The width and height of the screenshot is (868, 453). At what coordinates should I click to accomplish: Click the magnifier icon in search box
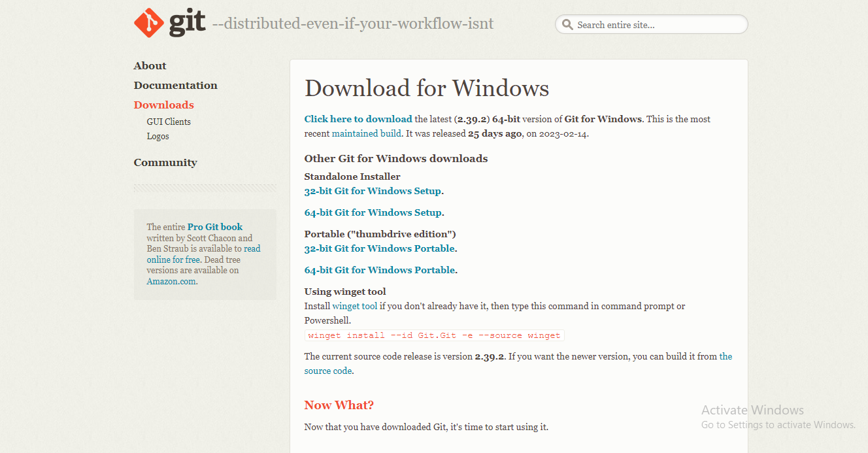(x=567, y=25)
